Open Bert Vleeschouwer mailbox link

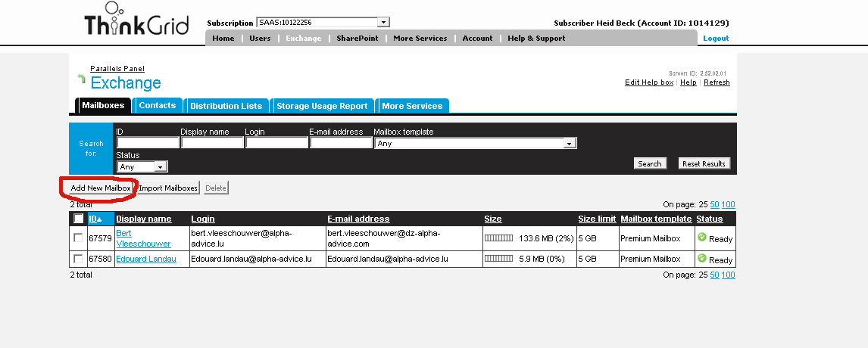tap(143, 238)
